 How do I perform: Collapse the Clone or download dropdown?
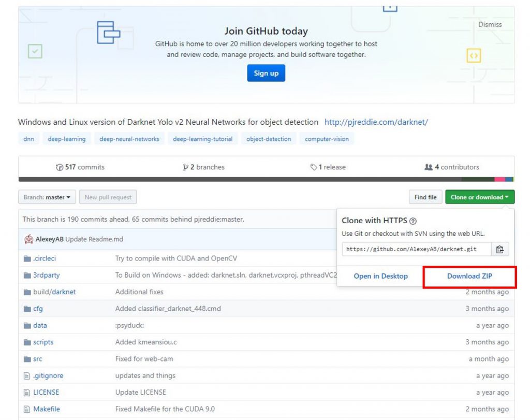(x=479, y=197)
